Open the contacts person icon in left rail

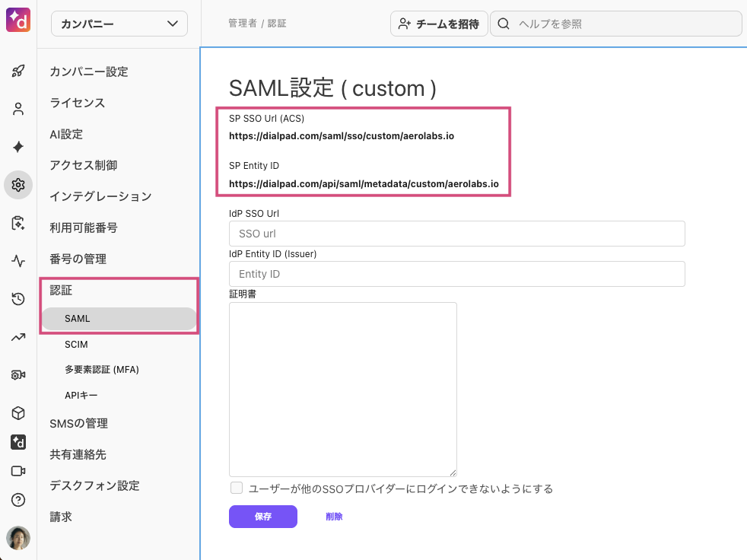(x=18, y=109)
